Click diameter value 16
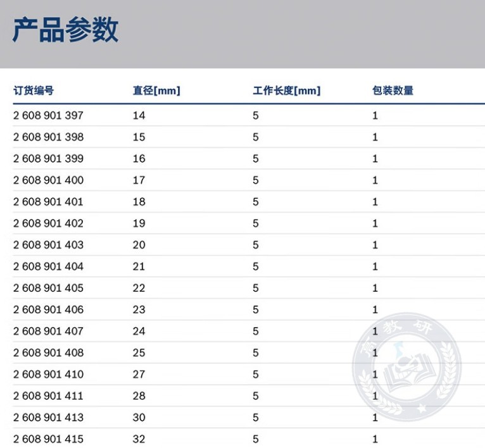Screen dimensions: 485x448 139,159
